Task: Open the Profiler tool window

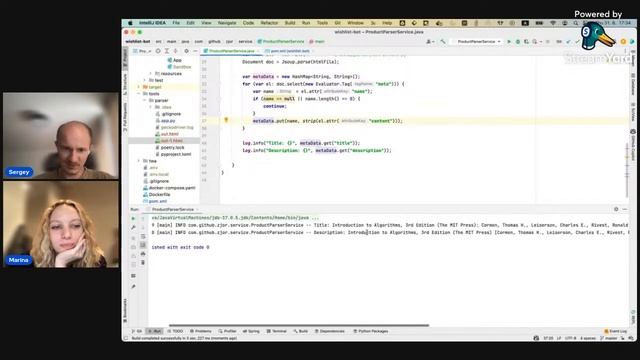Action: coord(227,331)
